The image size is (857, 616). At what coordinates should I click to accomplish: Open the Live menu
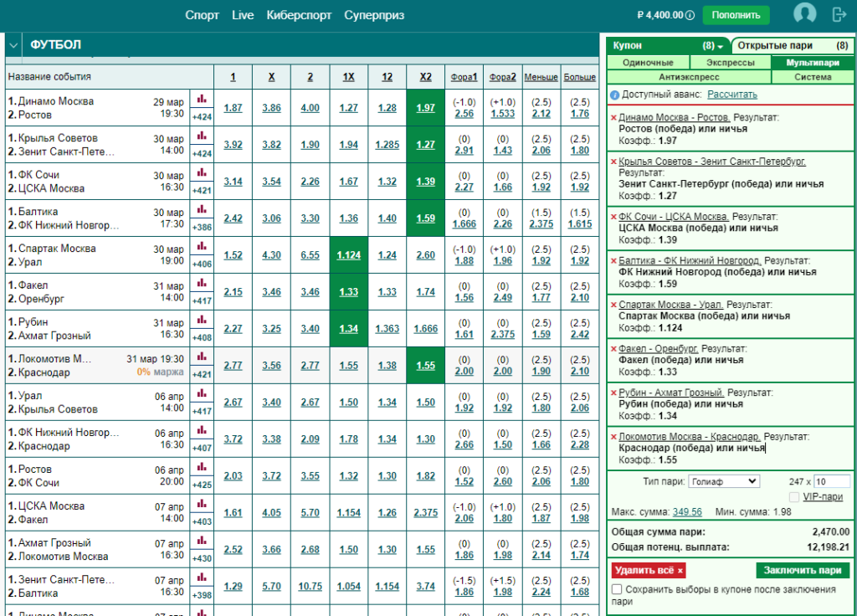coord(243,15)
